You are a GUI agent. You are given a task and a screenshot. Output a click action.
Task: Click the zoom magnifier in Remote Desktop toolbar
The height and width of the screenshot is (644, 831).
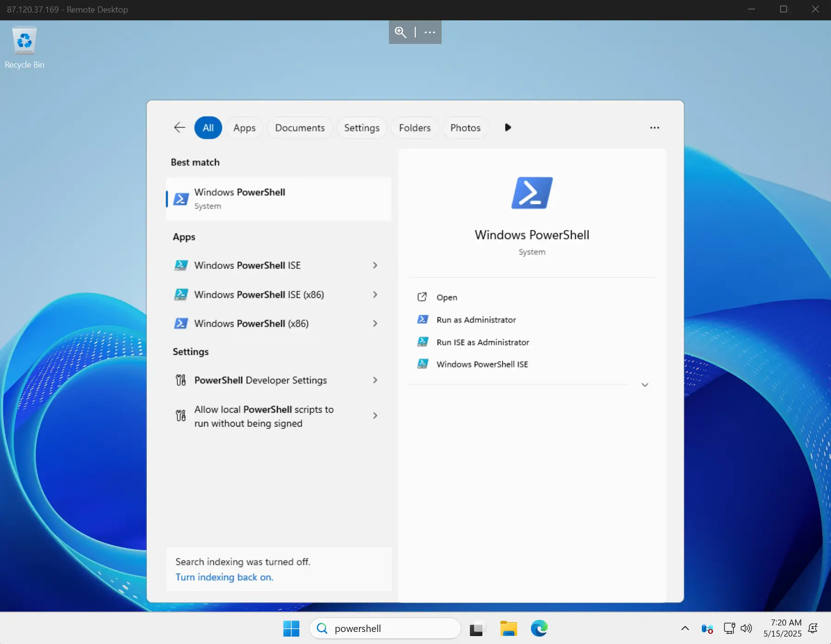click(x=400, y=32)
